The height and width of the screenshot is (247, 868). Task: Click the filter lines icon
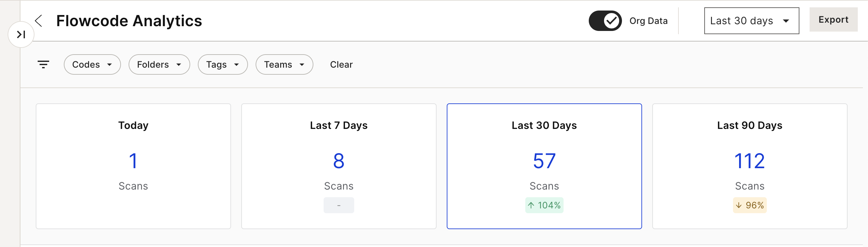(x=43, y=64)
